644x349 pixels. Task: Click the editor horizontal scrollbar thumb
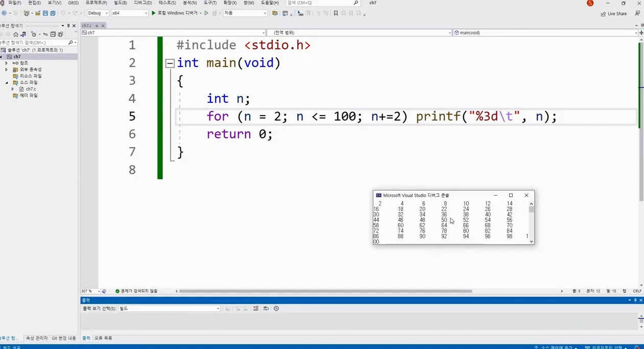(325, 291)
